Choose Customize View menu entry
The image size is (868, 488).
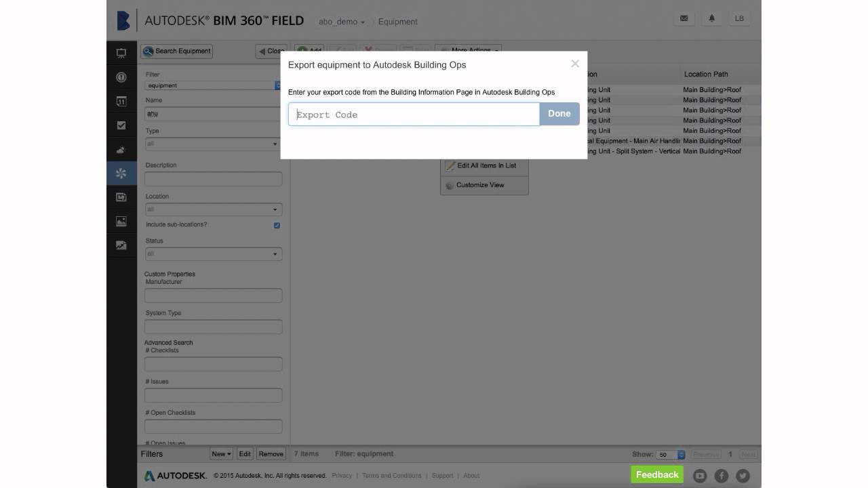tap(484, 185)
